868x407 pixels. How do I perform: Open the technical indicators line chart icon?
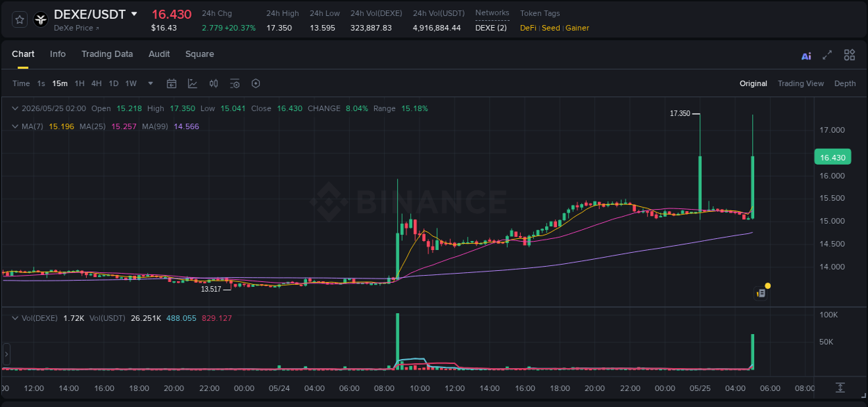[x=192, y=83]
